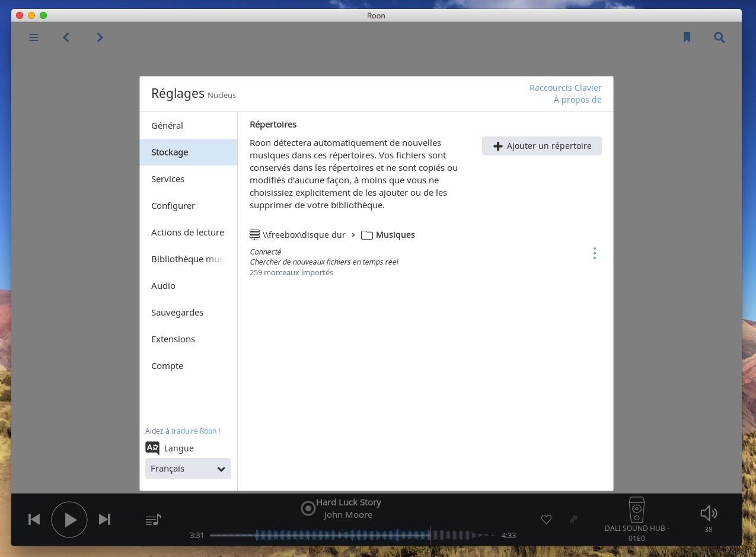The height and width of the screenshot is (557, 756).
Task: Open the Audio settings tab
Action: [x=189, y=286]
